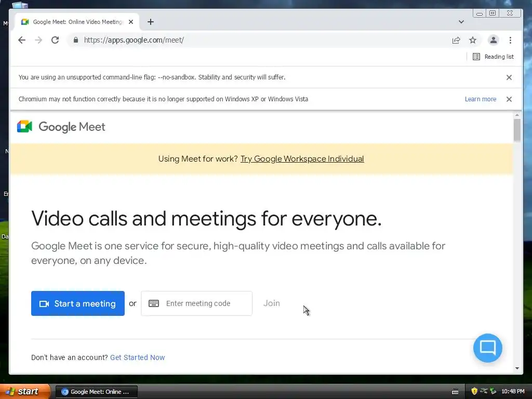Dismiss the no-sandbox warning bar
The width and height of the screenshot is (532, 399).
[509, 77]
